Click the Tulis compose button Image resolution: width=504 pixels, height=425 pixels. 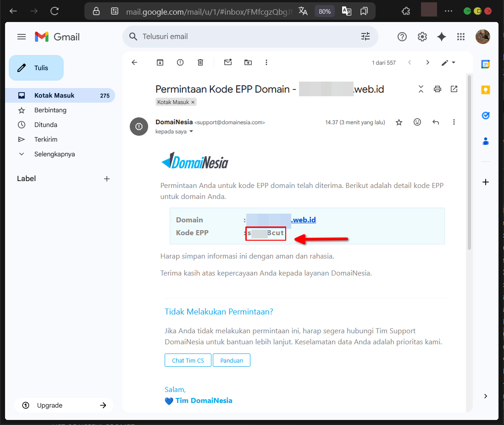(x=36, y=68)
